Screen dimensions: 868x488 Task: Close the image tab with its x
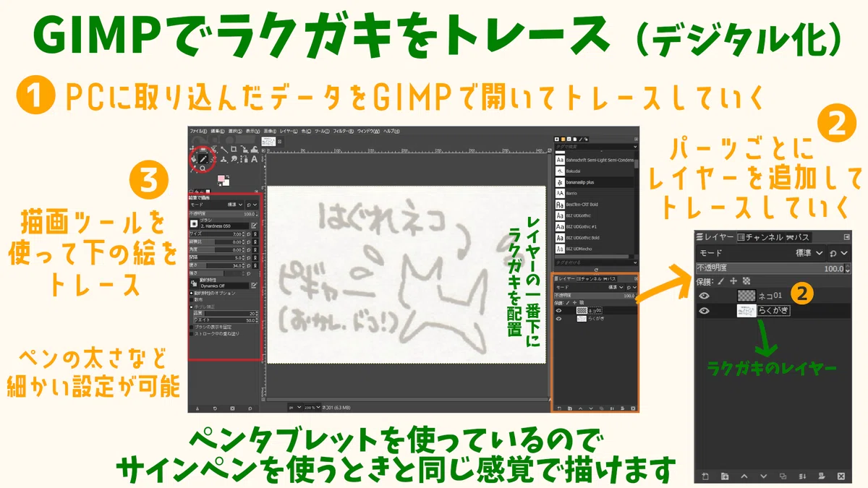click(280, 141)
